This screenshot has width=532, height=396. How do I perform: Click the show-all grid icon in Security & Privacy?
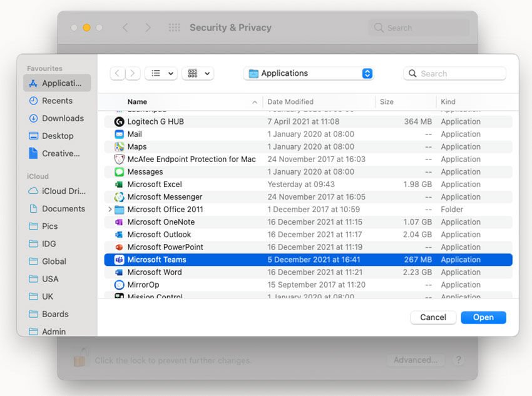[x=175, y=28]
